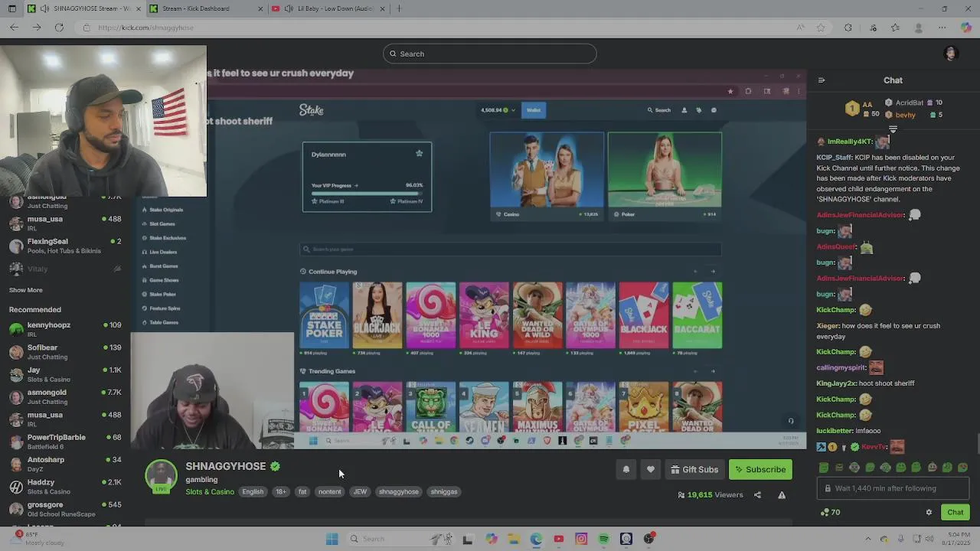Click username Xieger in chat

(828, 326)
